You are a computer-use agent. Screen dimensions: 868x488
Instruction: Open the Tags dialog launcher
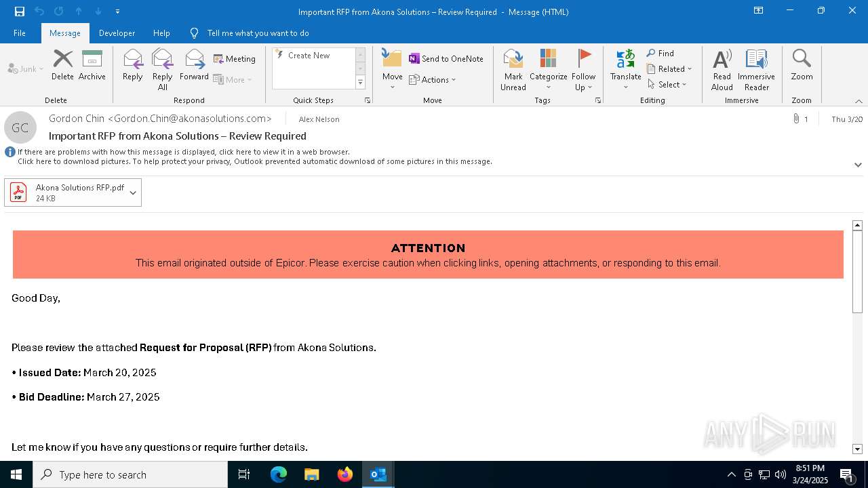(x=598, y=100)
